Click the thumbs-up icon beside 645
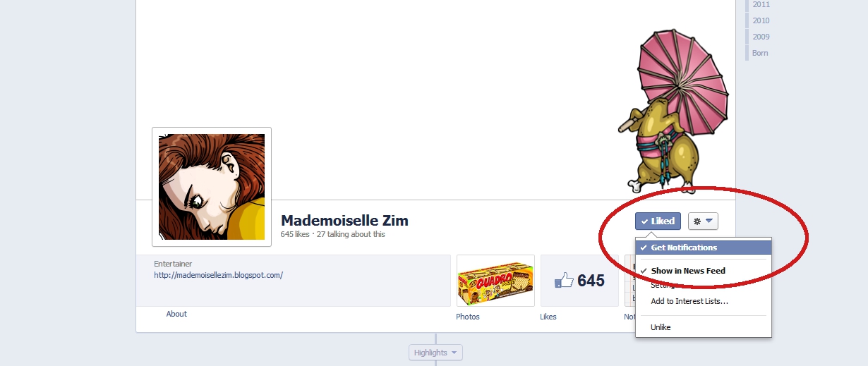 pyautogui.click(x=564, y=281)
